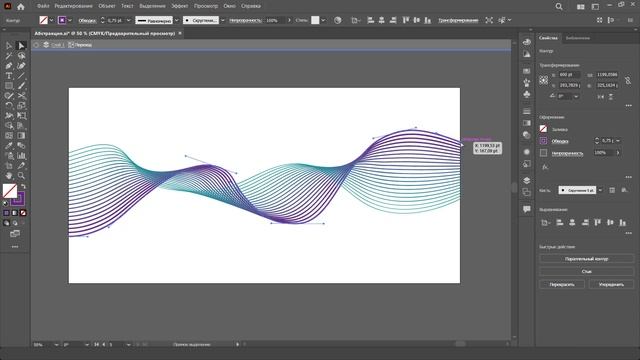
Task: Open brush dropdown in Properties panel
Action: click(x=600, y=190)
